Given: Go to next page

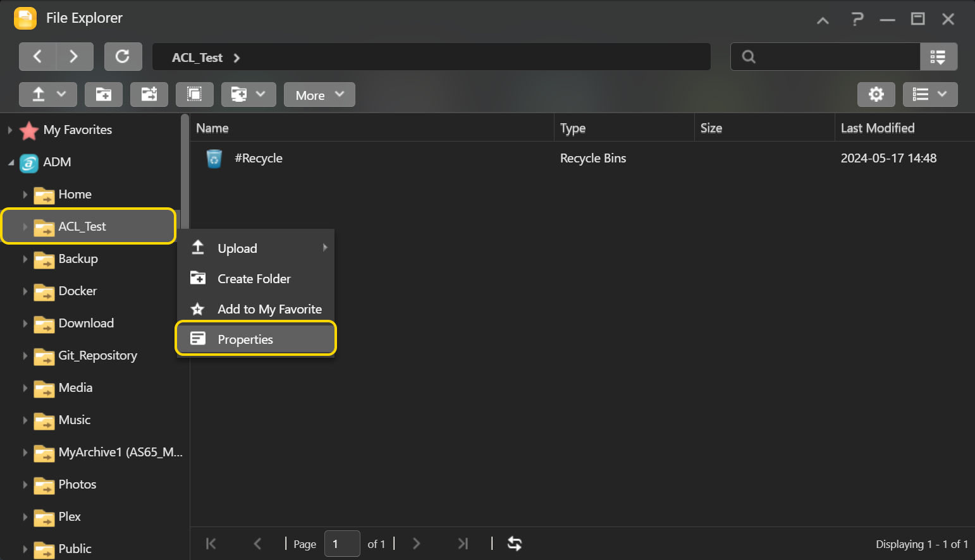Looking at the screenshot, I should pyautogui.click(x=416, y=544).
